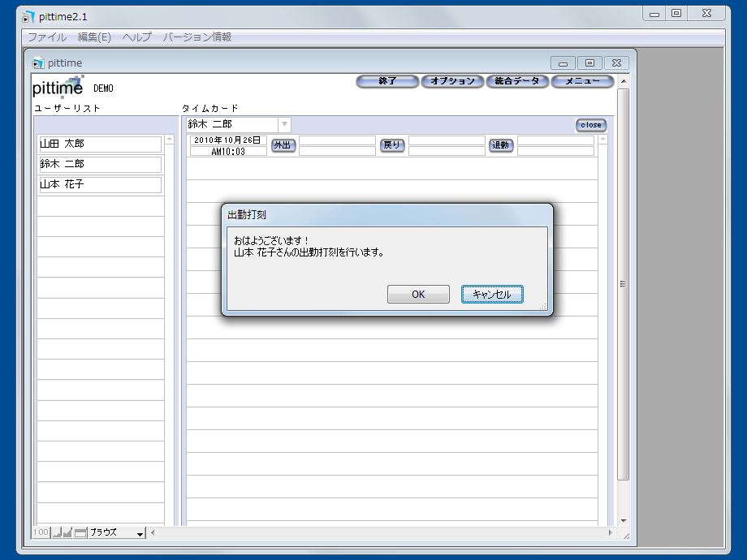The height and width of the screenshot is (560, 747).
Task: Click the 統合データ button
Action: (517, 81)
